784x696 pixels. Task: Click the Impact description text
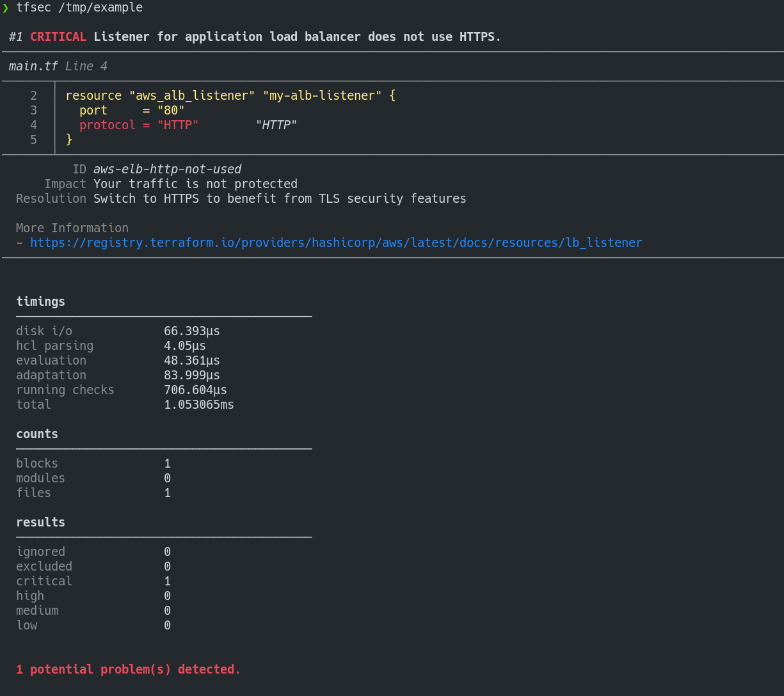(195, 184)
